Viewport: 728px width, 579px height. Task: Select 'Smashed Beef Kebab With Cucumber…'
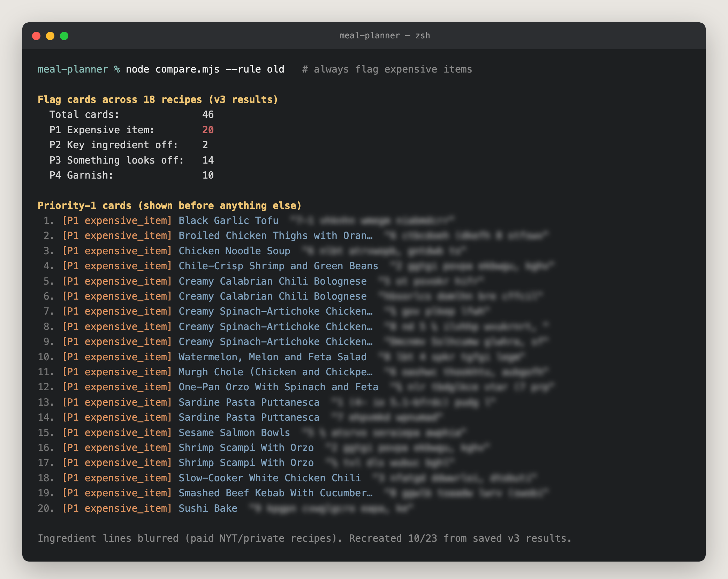point(275,493)
